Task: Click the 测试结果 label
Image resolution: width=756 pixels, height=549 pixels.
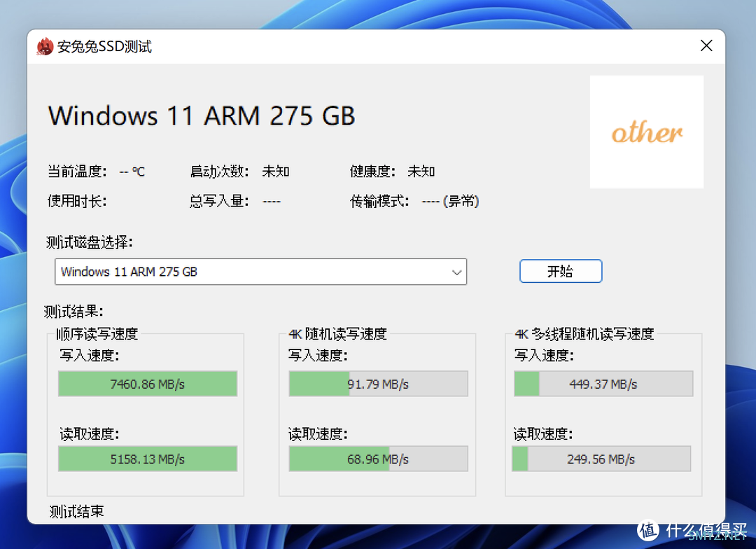Action: (73, 312)
